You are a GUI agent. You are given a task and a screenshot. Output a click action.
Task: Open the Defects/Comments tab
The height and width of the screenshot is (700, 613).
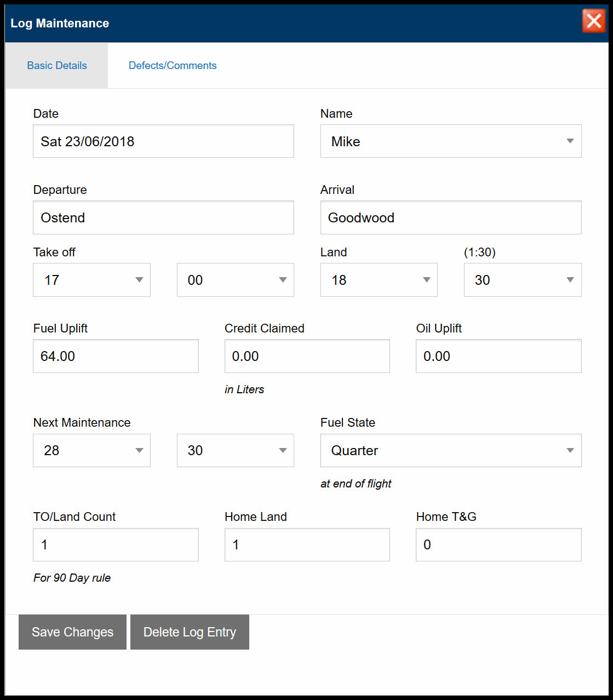(x=173, y=65)
